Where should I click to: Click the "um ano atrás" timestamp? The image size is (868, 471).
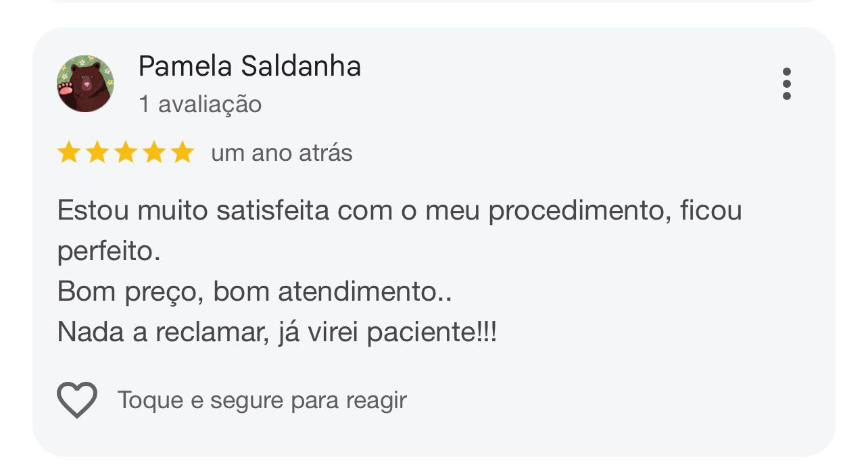pos(282,153)
